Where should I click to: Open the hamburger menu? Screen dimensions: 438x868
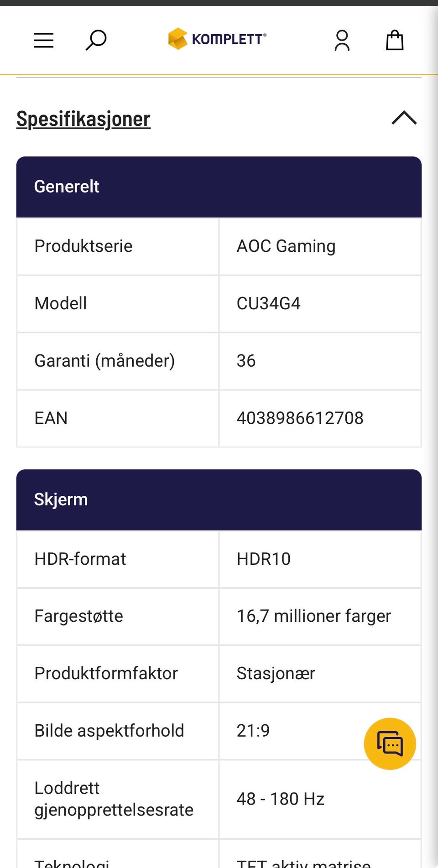point(44,41)
